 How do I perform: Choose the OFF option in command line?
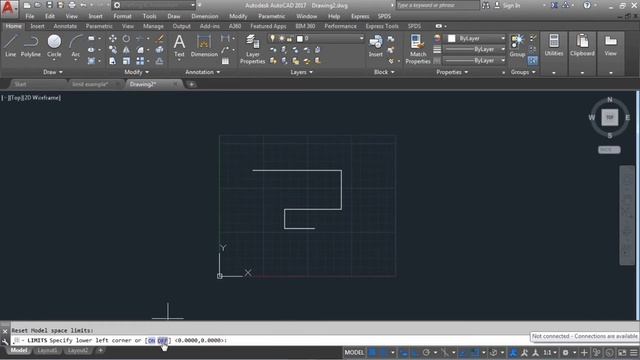pos(162,340)
